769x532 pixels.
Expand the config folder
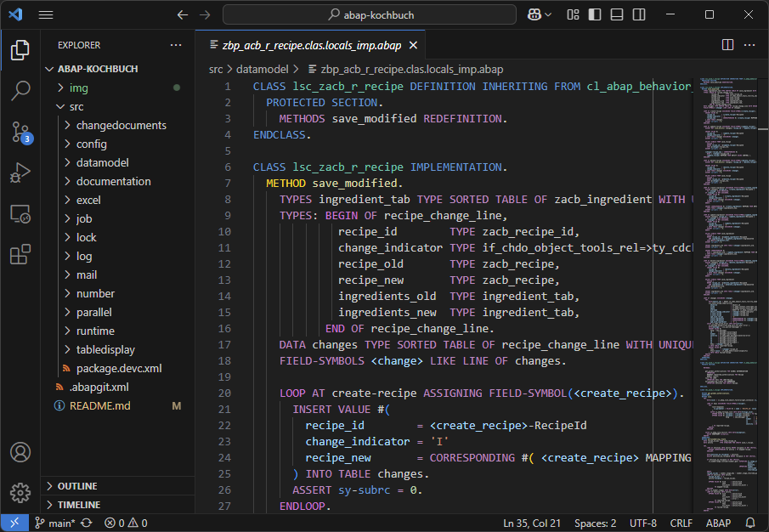119,144
